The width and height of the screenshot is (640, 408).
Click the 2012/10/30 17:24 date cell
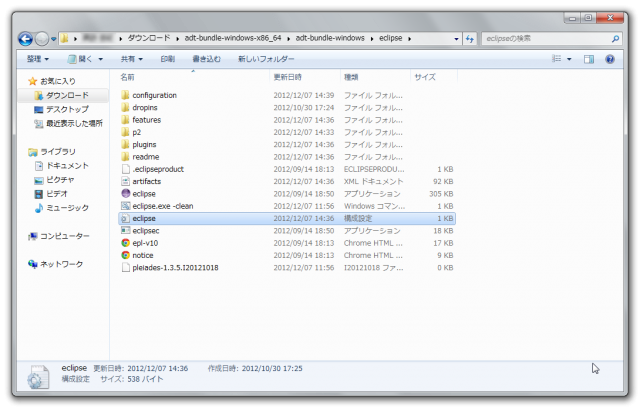[x=304, y=108]
